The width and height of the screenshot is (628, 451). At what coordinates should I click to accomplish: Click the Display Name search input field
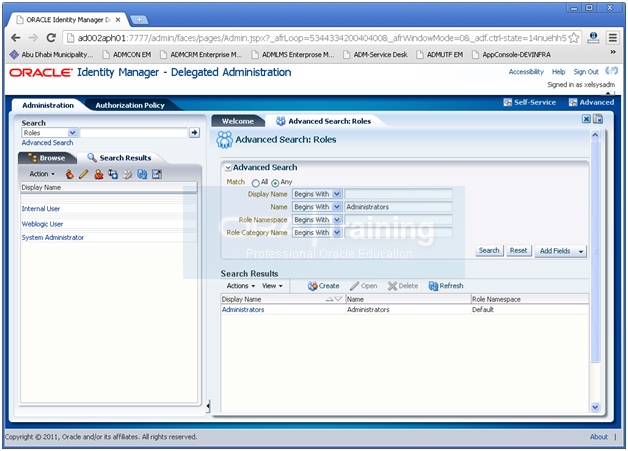pos(399,194)
